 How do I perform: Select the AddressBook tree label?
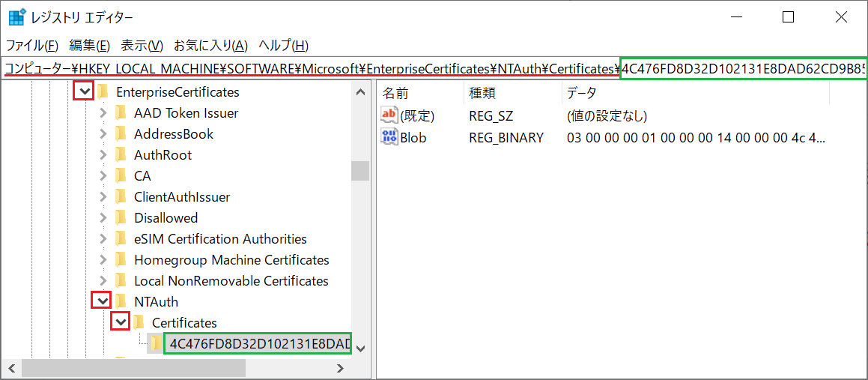click(x=174, y=134)
